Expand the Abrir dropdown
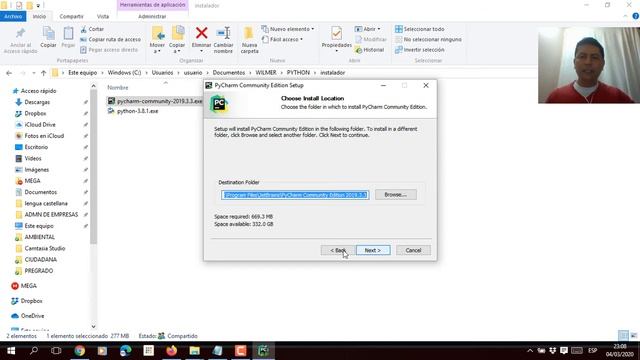The image size is (640, 360). 367,29
